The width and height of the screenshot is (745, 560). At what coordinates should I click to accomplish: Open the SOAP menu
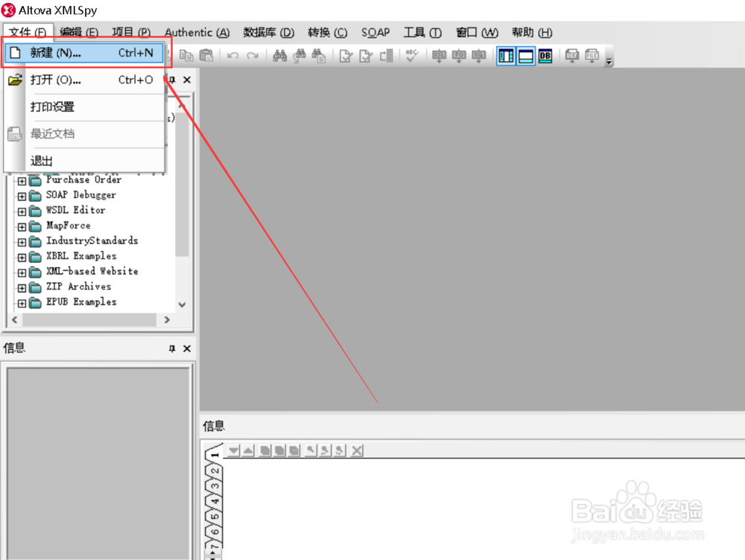375,32
